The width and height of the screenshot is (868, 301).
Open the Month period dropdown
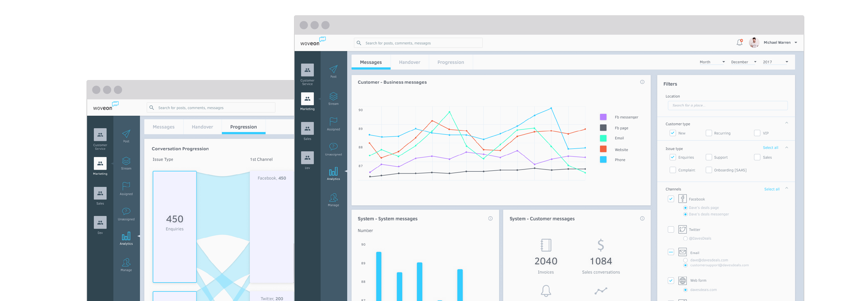pos(712,62)
